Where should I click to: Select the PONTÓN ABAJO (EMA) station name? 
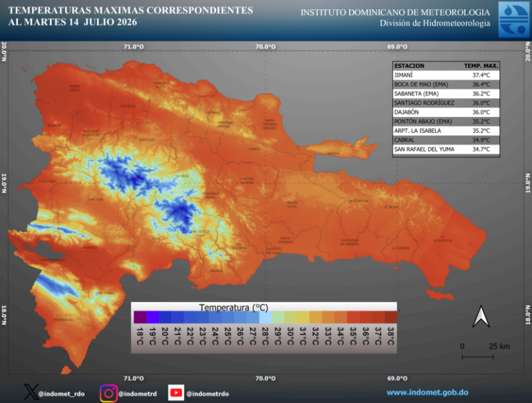click(x=423, y=121)
